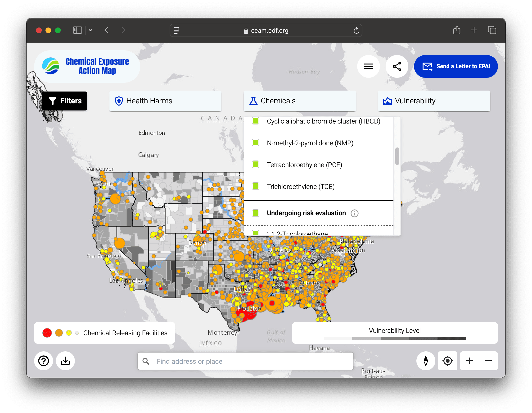The height and width of the screenshot is (413, 532).
Task: Click the page reader icon in address bar
Action: pos(176,31)
